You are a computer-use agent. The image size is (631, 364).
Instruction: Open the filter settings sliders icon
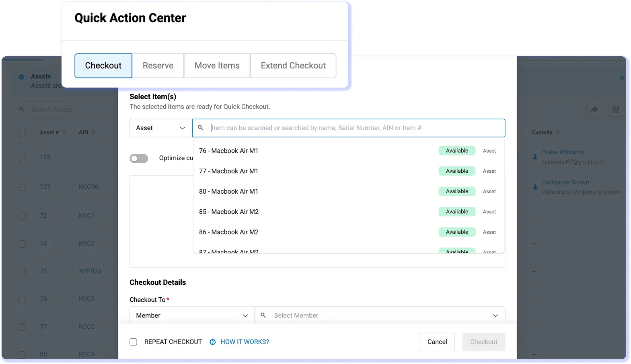coord(615,109)
